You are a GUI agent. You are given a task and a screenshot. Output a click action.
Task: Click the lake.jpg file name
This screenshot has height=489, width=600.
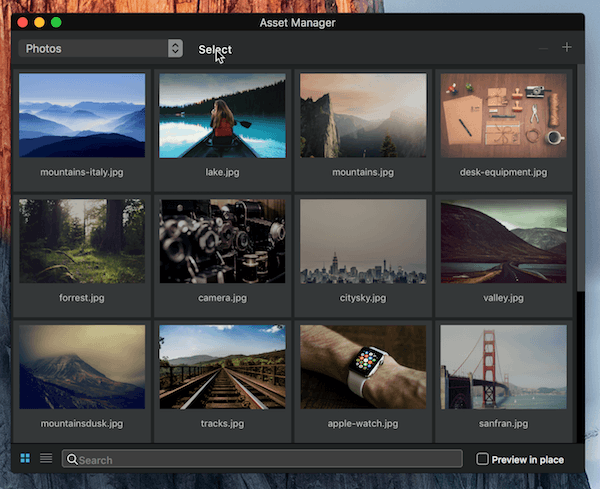[222, 172]
